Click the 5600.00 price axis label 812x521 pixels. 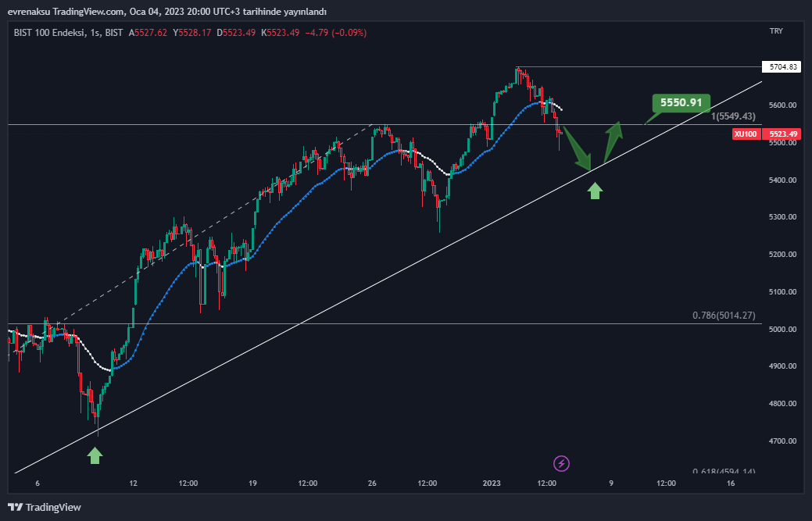(782, 105)
